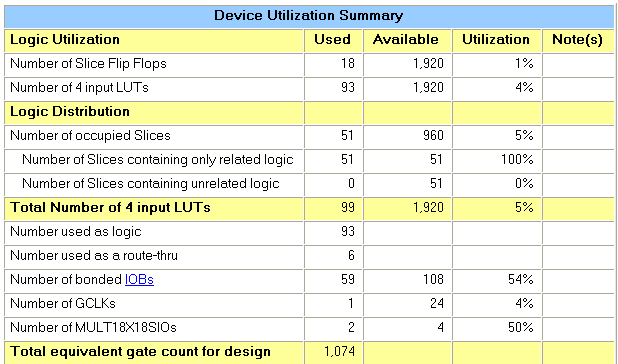
Task: Click the Number of MULT18X18SIOs label
Action: (x=93, y=328)
